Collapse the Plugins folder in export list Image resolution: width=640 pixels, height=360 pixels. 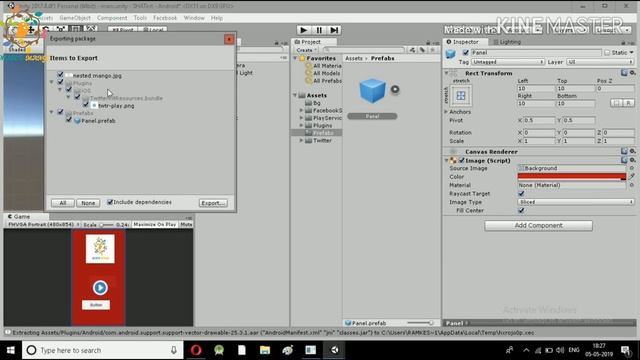(52, 82)
